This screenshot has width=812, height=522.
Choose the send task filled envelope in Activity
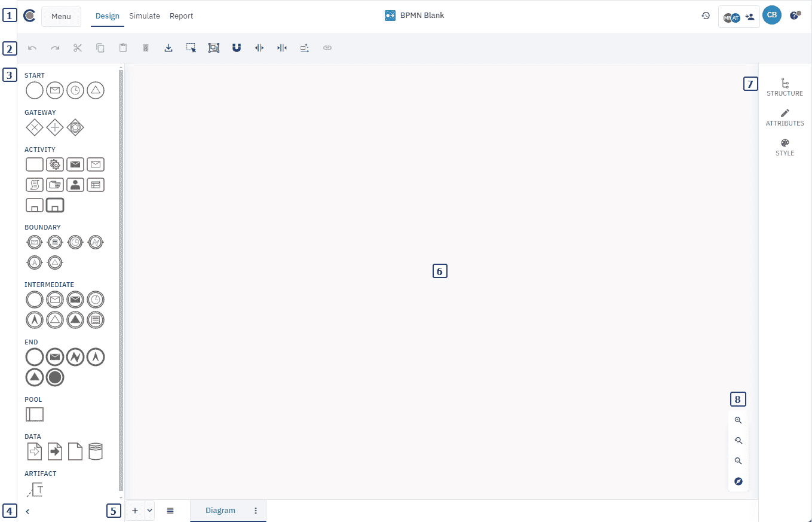pyautogui.click(x=75, y=164)
